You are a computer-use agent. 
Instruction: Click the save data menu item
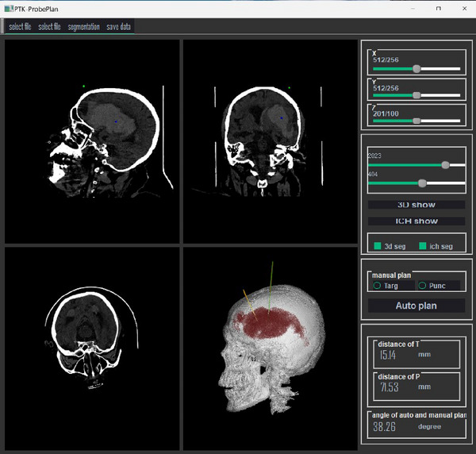[x=119, y=27]
